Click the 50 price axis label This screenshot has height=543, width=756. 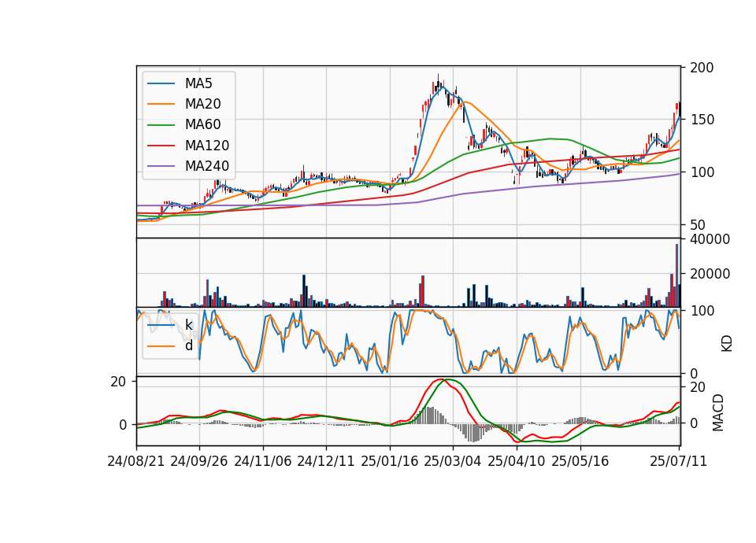[698, 225]
